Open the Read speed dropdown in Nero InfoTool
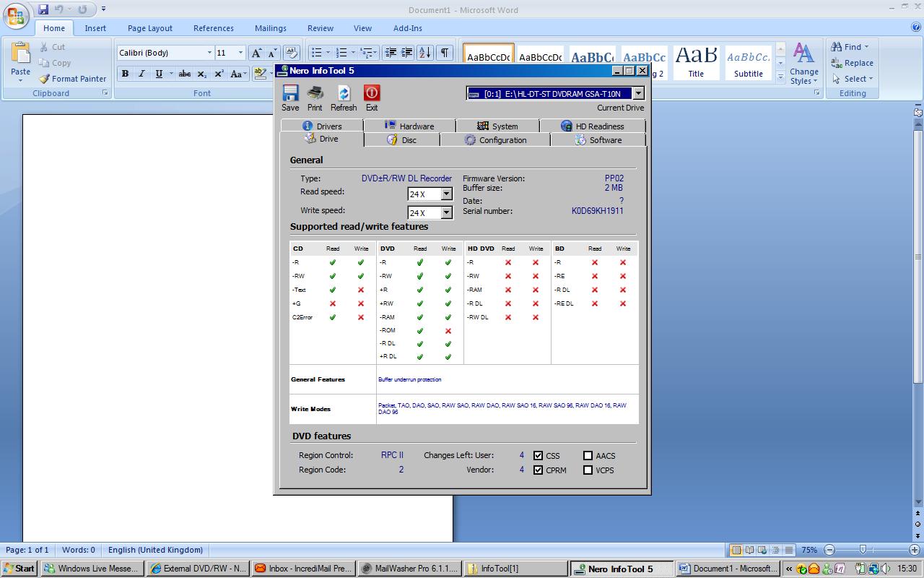Screen dimensions: 924x578 [x=446, y=194]
